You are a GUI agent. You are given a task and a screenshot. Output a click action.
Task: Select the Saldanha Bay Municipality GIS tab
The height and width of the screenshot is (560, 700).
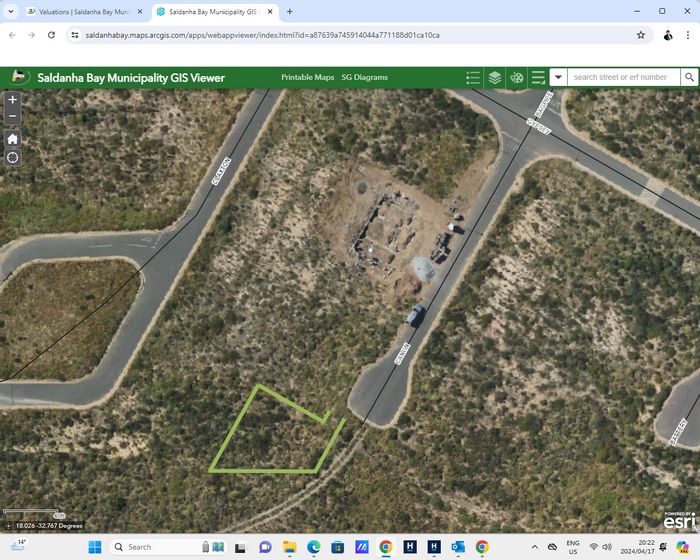point(212,12)
